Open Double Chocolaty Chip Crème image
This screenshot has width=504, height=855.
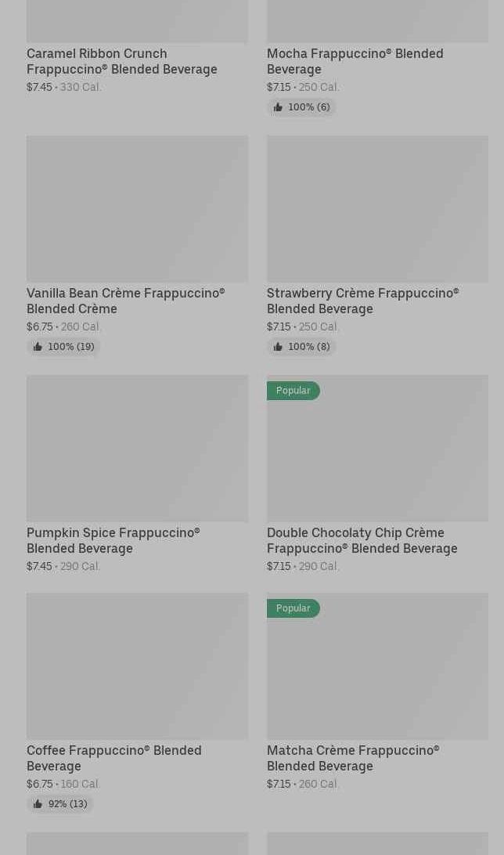(x=377, y=454)
